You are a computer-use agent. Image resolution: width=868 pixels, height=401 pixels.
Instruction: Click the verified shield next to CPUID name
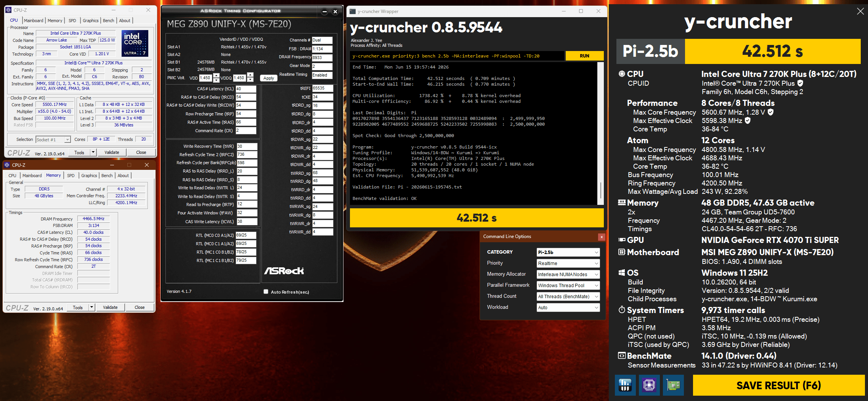800,83
